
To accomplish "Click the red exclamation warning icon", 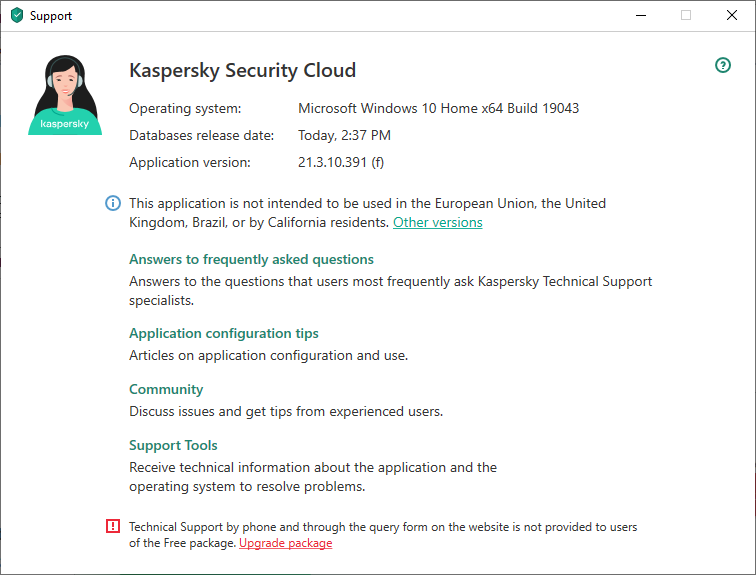I will pos(113,526).
